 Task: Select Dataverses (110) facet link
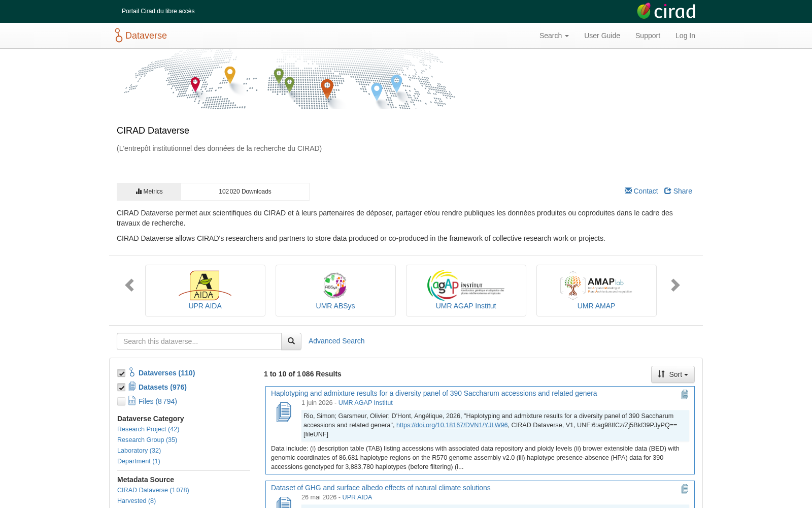(x=166, y=373)
